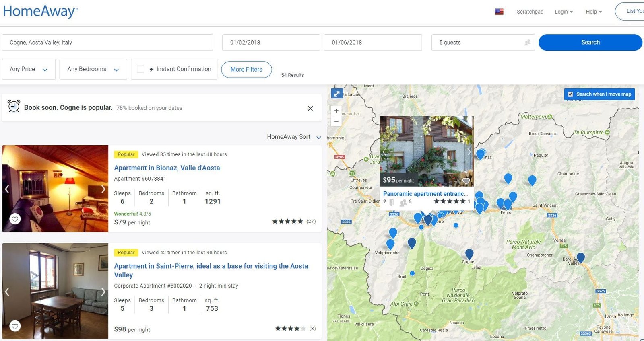Open the Help dropdown menu
The height and width of the screenshot is (341, 644).
(x=594, y=12)
